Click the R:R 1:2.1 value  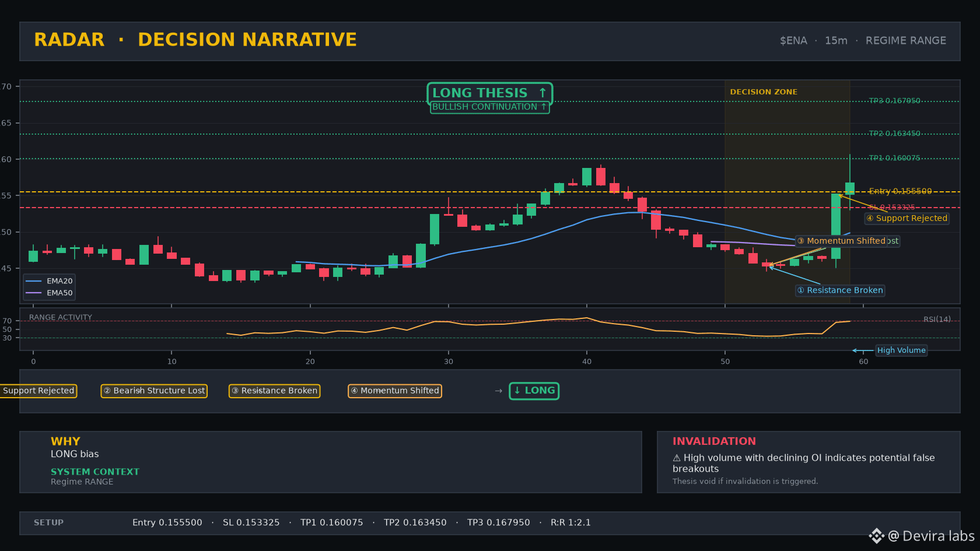570,522
